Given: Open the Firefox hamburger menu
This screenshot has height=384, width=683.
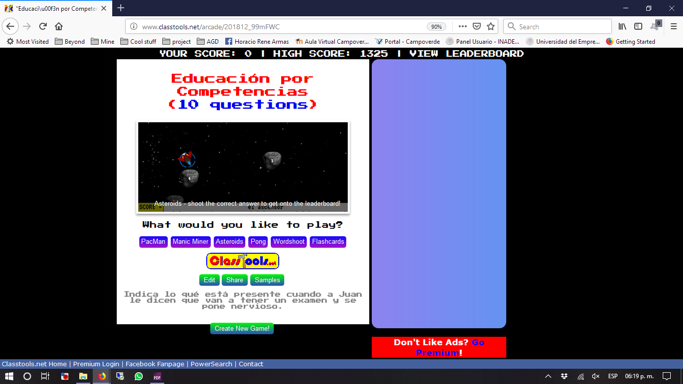Looking at the screenshot, I should coord(673,27).
